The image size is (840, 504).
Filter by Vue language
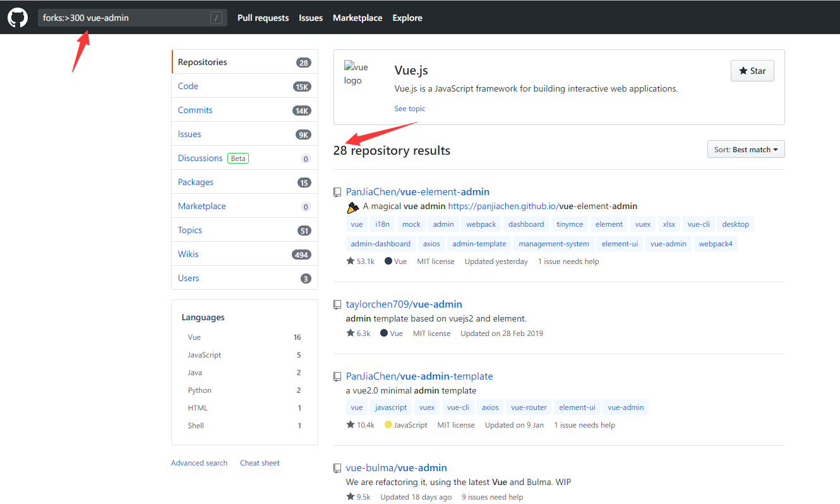point(244,337)
